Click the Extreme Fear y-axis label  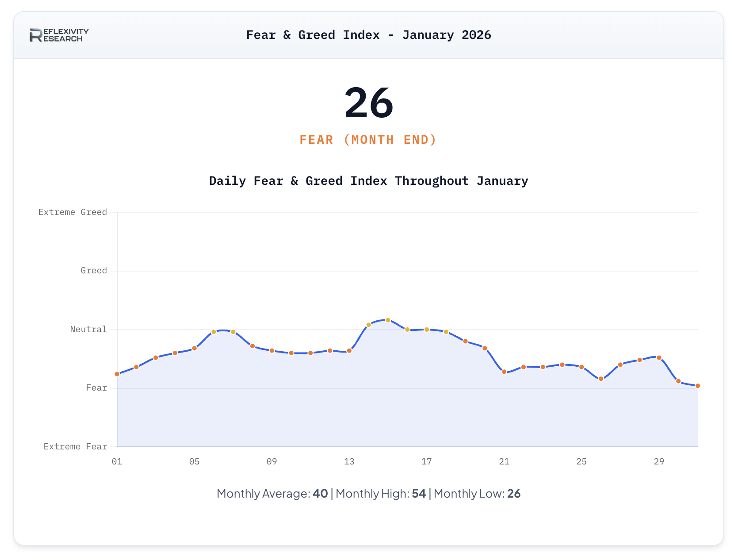tap(75, 447)
